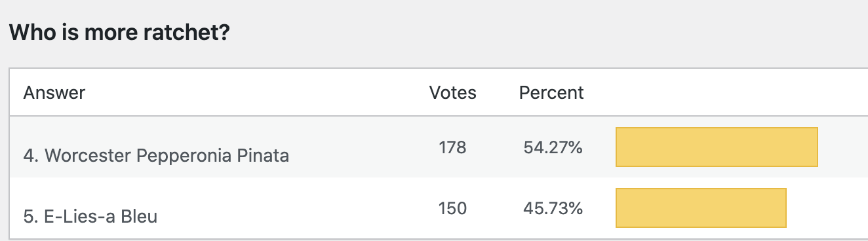
Task: Click the yellow result bar for E-Lies-a Bleu
Action: click(701, 208)
